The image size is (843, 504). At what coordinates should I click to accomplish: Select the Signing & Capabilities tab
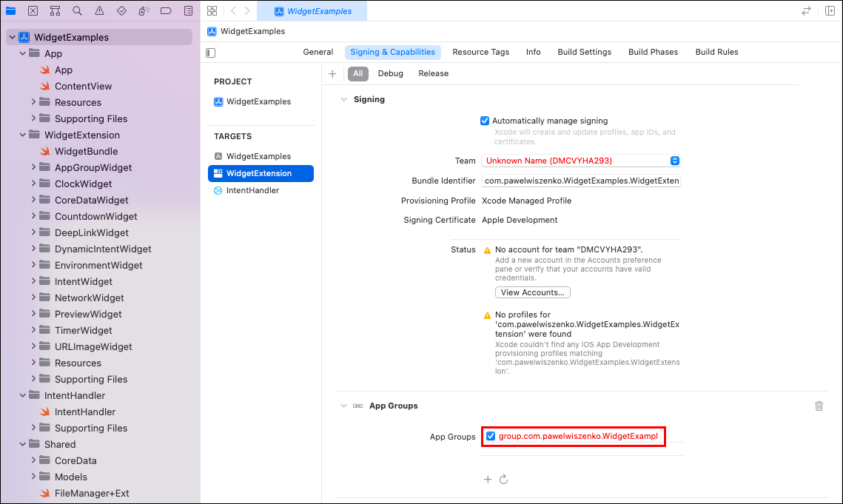(392, 52)
